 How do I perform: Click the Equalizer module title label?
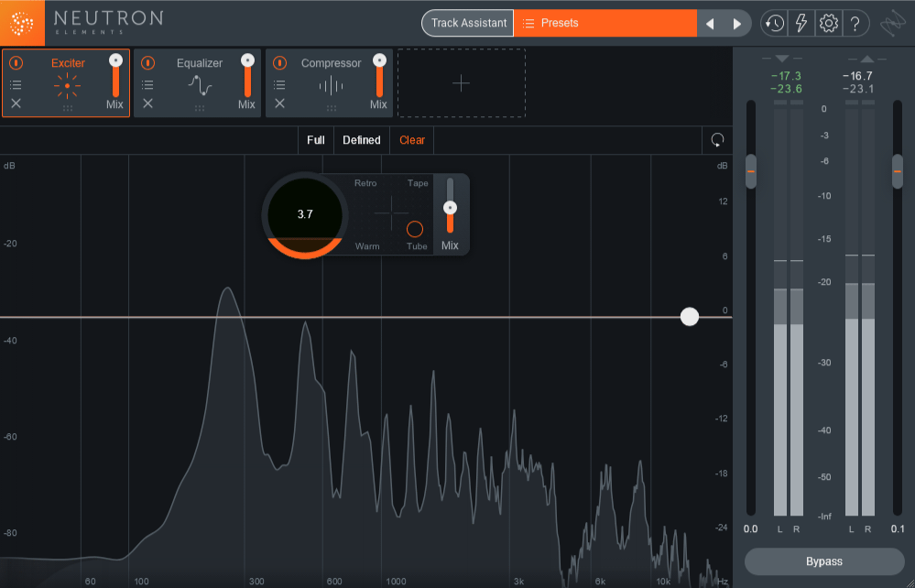[x=200, y=63]
